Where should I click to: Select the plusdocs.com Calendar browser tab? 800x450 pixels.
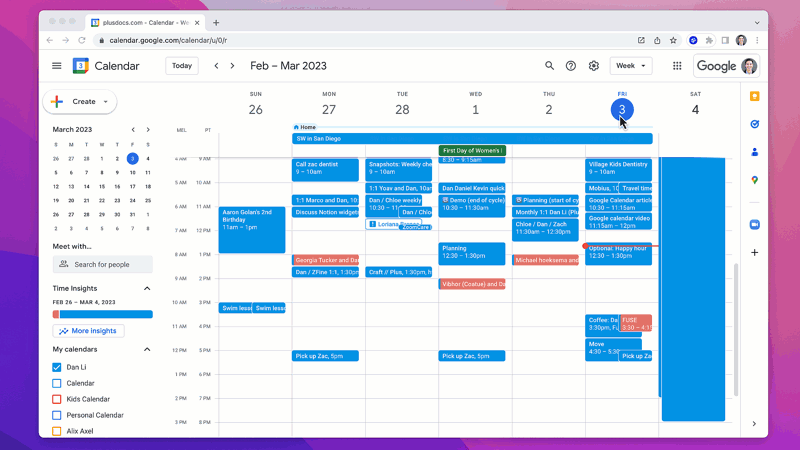(x=145, y=22)
